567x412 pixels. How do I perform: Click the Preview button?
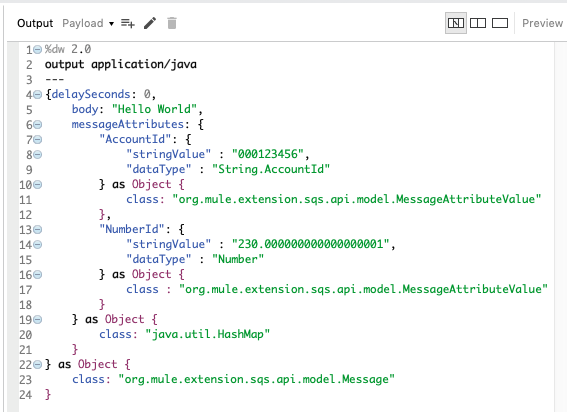pos(542,23)
